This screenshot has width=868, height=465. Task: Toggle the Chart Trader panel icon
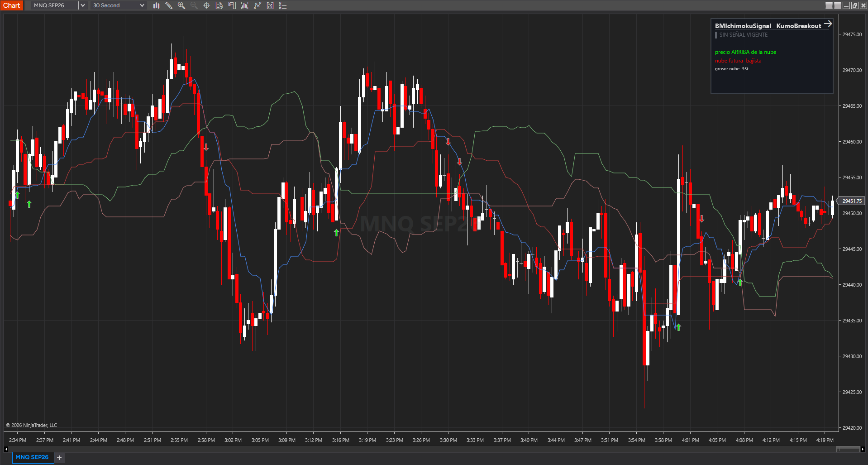pos(232,5)
